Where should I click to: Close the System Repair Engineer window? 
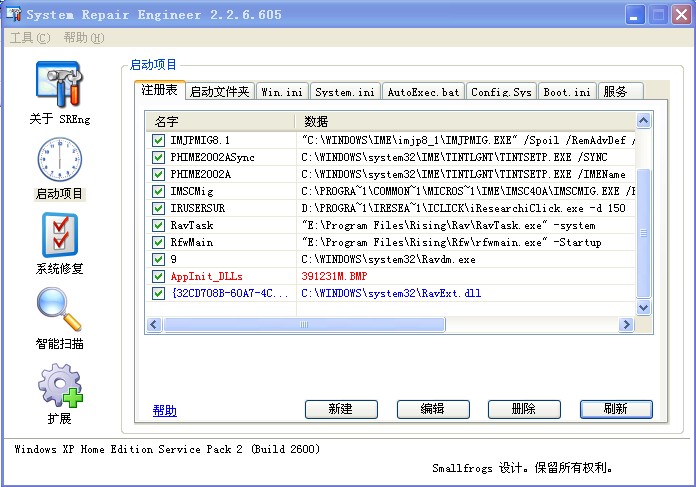coord(682,15)
